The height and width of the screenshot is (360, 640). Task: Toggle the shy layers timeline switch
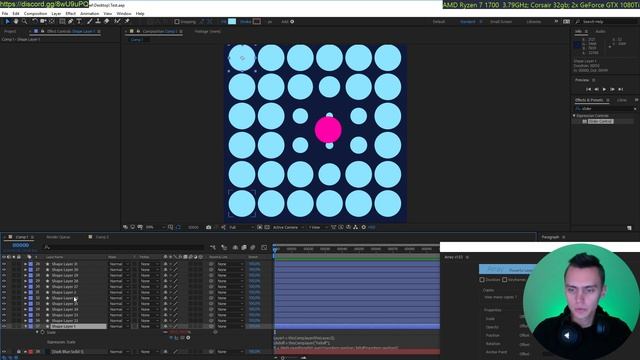coord(235,247)
